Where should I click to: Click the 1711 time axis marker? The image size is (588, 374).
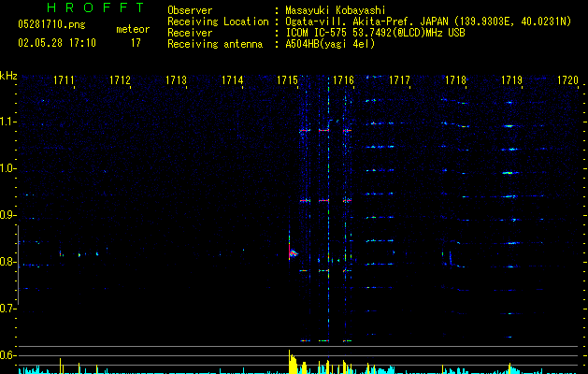[64, 80]
